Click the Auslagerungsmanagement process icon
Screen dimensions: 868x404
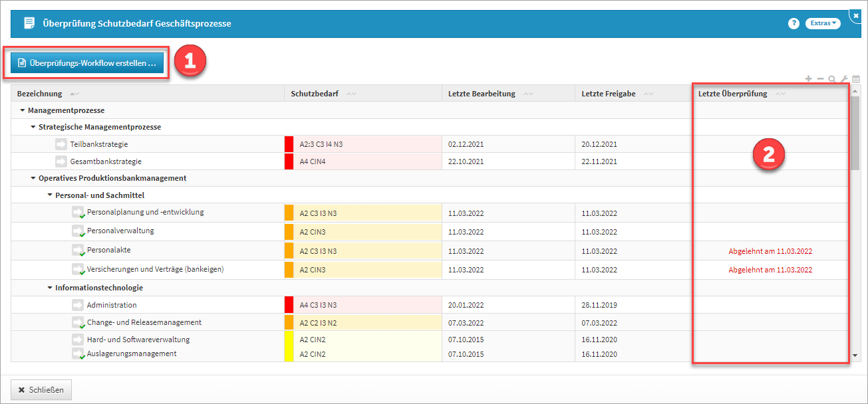tap(78, 354)
